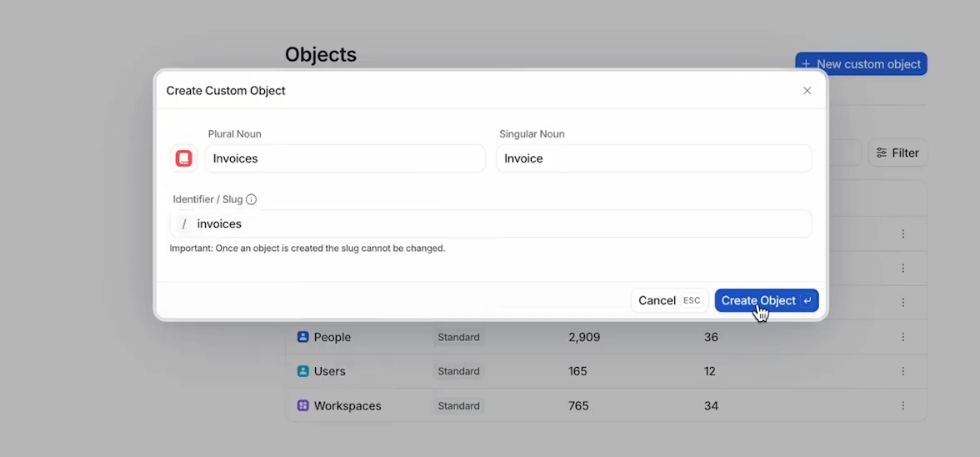Image resolution: width=980 pixels, height=457 pixels.
Task: Click the Users object icon
Action: pyautogui.click(x=303, y=371)
